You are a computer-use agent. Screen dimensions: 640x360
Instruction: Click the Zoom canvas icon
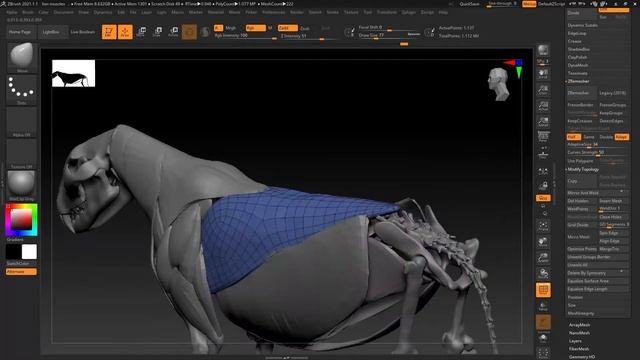543,90
